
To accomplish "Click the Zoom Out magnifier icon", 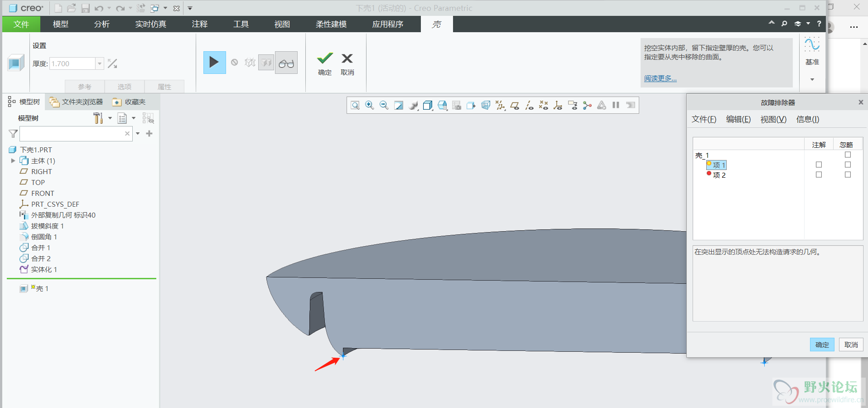I will (384, 105).
